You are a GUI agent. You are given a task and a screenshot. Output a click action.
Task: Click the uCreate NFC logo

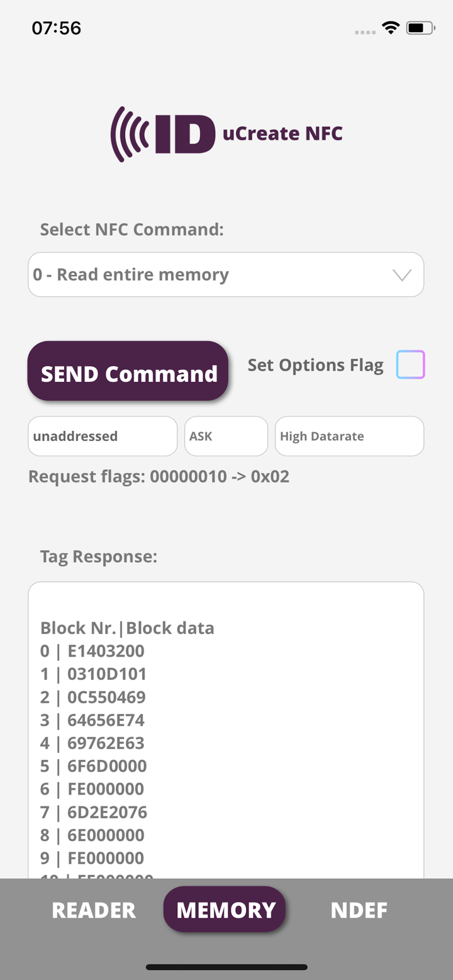(x=226, y=133)
